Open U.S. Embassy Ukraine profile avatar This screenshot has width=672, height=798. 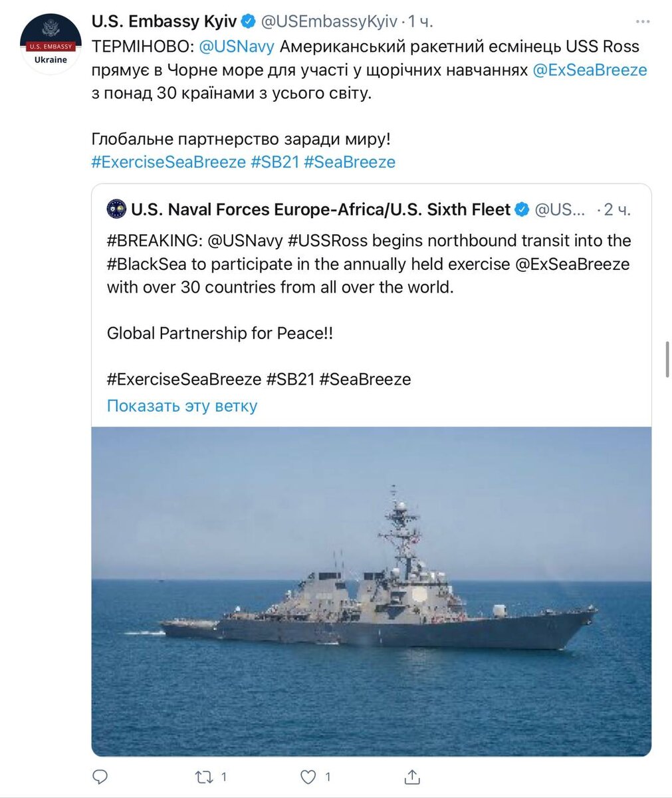tap(51, 43)
